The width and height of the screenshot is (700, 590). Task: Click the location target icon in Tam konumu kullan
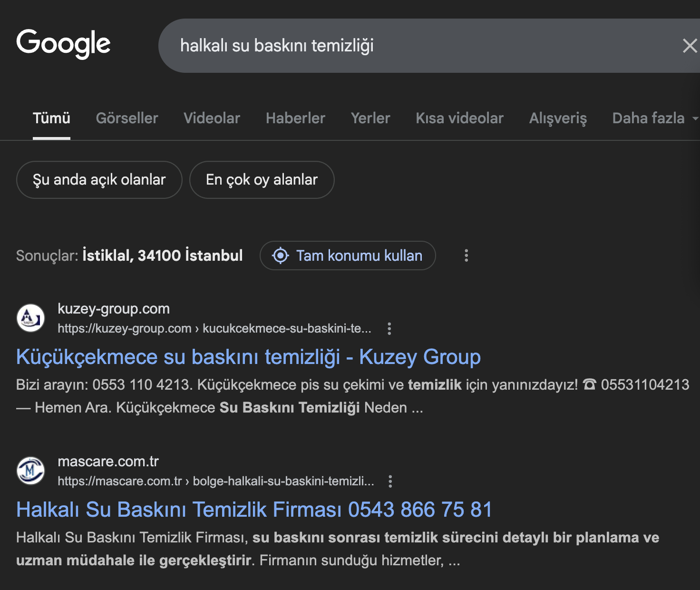[281, 256]
